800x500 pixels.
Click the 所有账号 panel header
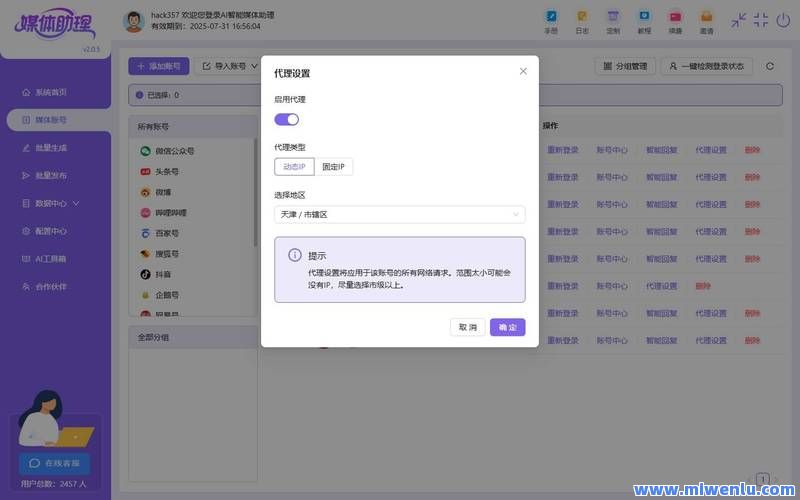(193, 126)
